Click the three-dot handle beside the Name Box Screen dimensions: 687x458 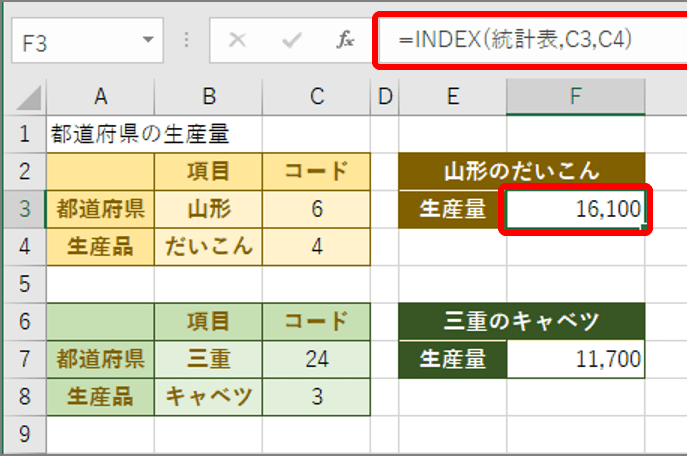pyautogui.click(x=187, y=40)
